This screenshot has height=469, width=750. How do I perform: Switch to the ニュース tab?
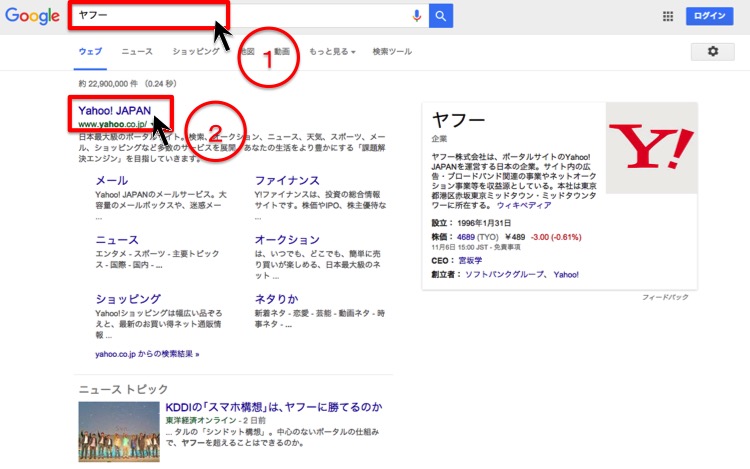tap(137, 51)
